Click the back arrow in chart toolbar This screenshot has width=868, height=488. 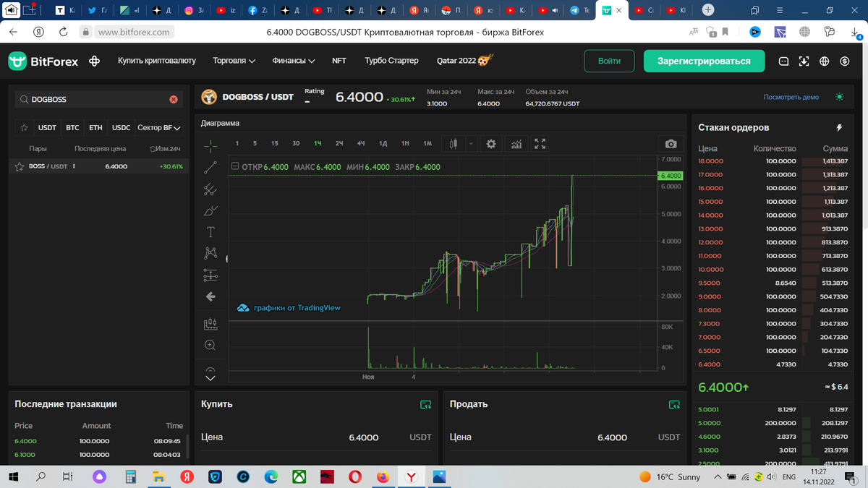210,296
